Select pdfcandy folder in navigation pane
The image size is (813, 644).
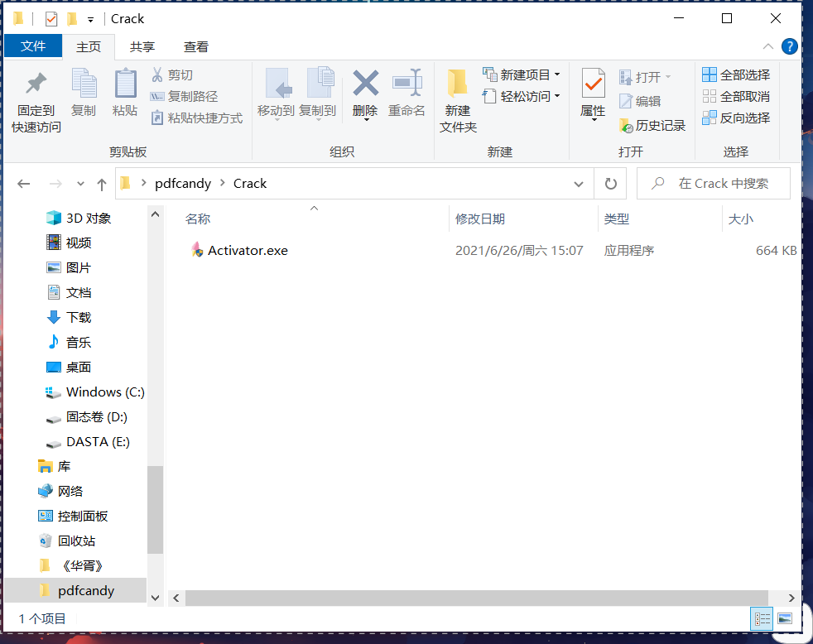click(75, 590)
